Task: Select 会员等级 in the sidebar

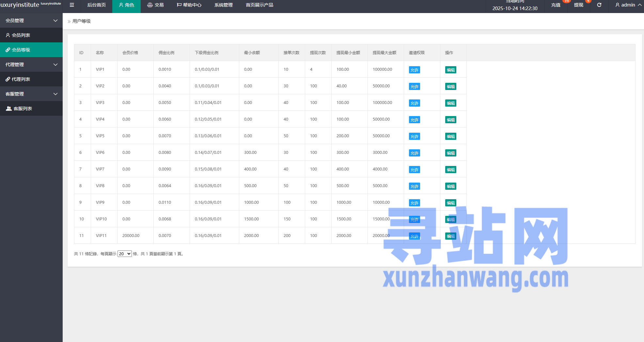Action: coord(21,50)
